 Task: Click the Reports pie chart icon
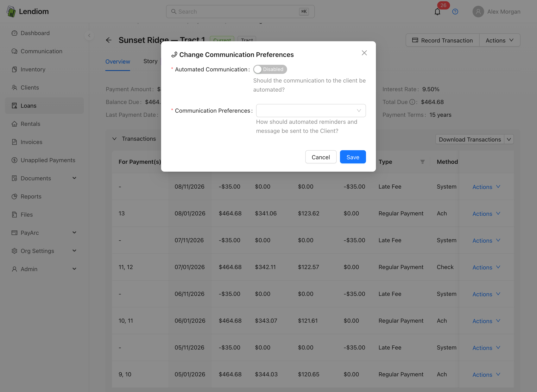point(14,196)
